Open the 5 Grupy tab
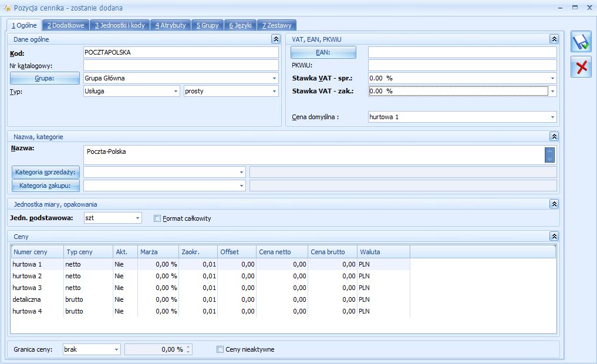This screenshot has height=364, width=597. pos(207,25)
